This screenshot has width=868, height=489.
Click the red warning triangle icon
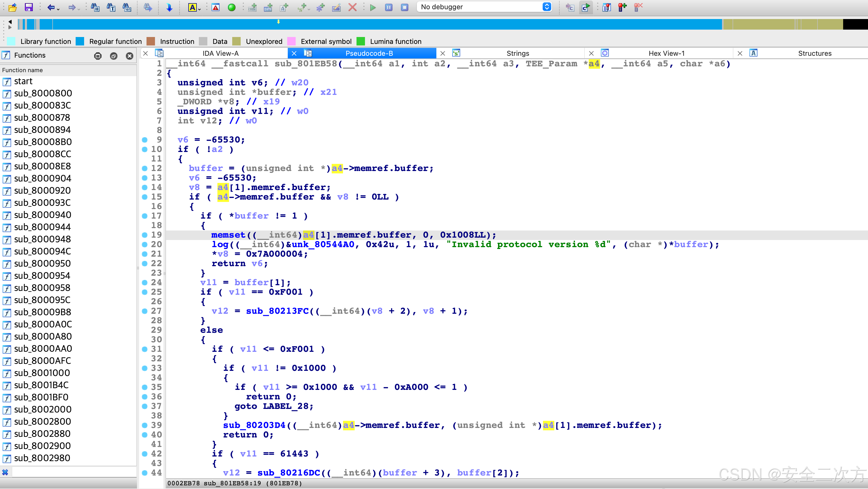click(216, 7)
